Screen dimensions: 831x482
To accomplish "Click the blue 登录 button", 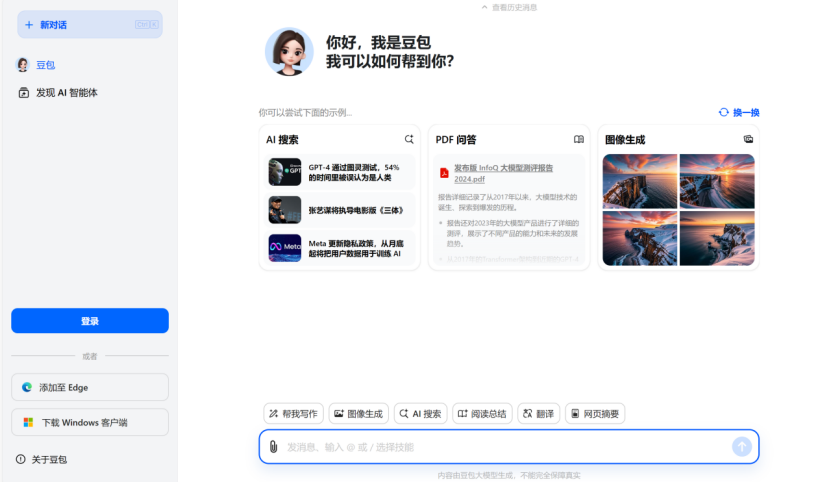I will (90, 321).
